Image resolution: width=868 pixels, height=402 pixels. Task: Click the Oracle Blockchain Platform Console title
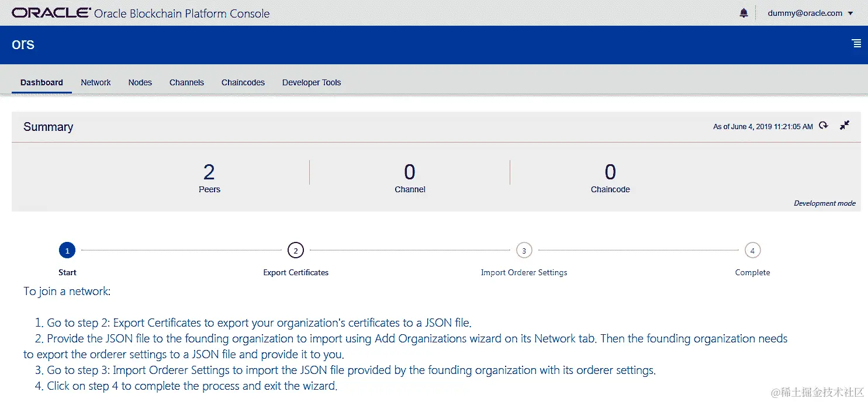pos(182,13)
